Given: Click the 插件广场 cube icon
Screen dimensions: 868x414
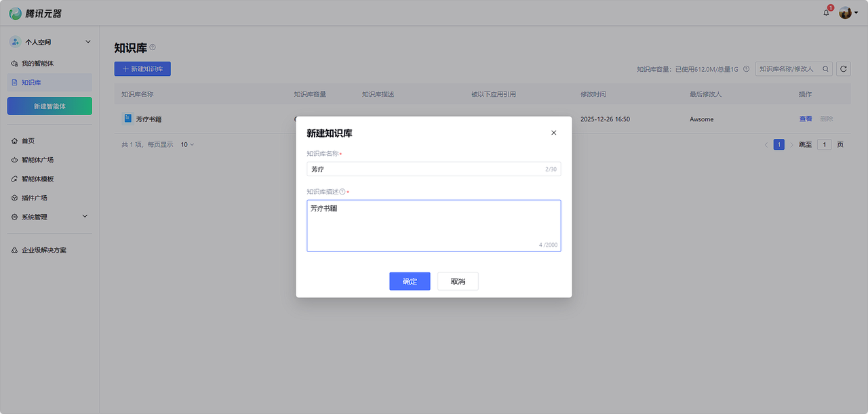Looking at the screenshot, I should point(15,198).
